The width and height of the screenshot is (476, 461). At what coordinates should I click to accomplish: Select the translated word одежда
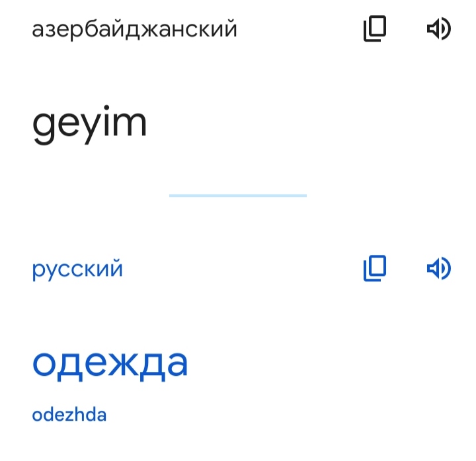[110, 365]
